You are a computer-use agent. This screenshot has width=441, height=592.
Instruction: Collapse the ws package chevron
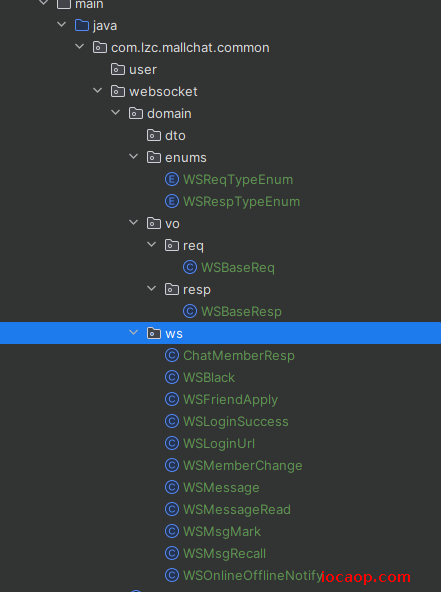click(x=134, y=333)
